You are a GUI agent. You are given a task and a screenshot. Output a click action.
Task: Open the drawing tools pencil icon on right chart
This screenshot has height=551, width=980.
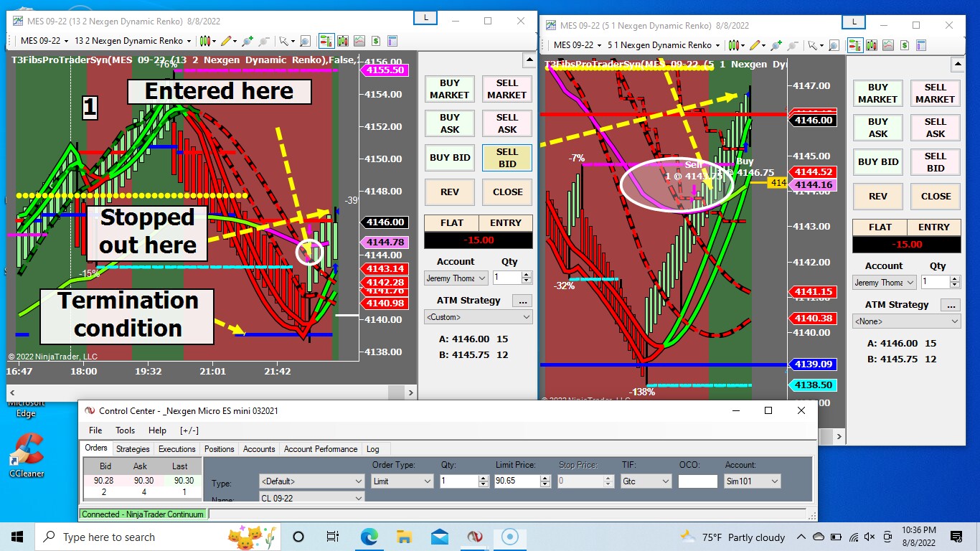tap(755, 47)
